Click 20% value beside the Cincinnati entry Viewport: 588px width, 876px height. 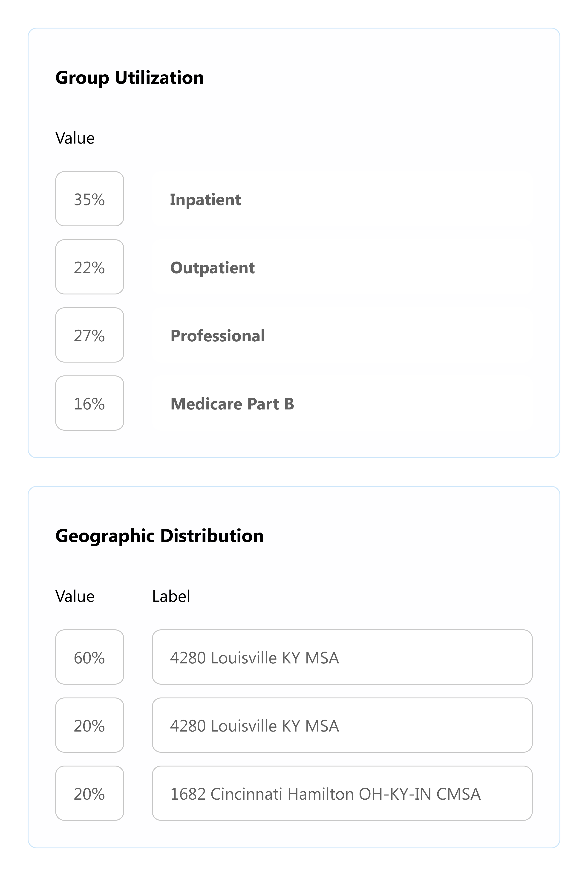click(x=89, y=793)
